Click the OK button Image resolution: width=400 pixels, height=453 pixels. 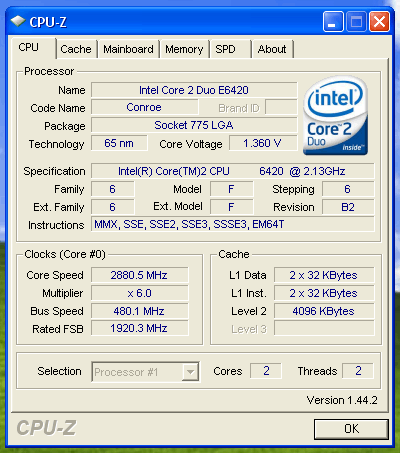(351, 429)
